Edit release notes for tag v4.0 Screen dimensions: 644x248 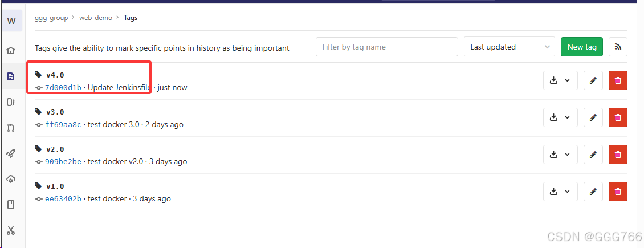pyautogui.click(x=593, y=80)
